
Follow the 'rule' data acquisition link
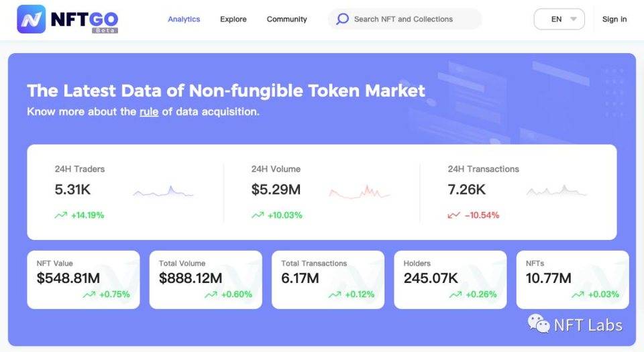149,112
